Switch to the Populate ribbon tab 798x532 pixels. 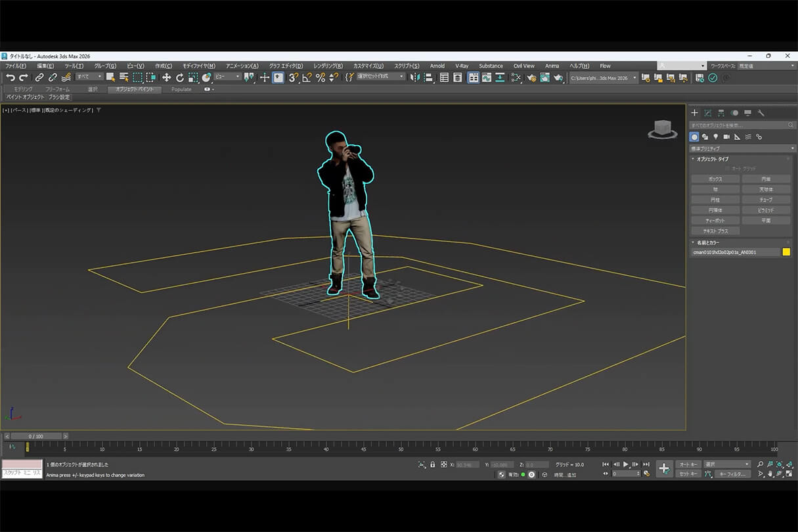[181, 89]
